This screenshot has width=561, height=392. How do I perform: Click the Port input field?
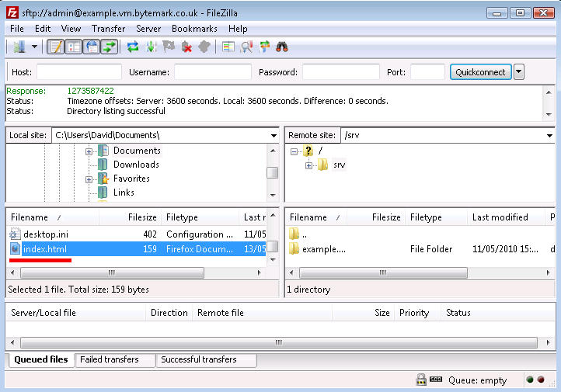(x=427, y=72)
